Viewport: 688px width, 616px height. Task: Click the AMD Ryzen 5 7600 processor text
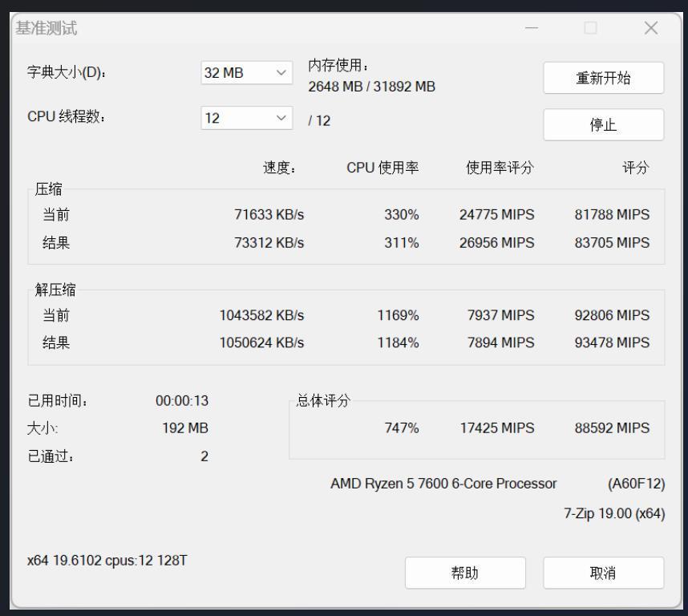pyautogui.click(x=443, y=484)
